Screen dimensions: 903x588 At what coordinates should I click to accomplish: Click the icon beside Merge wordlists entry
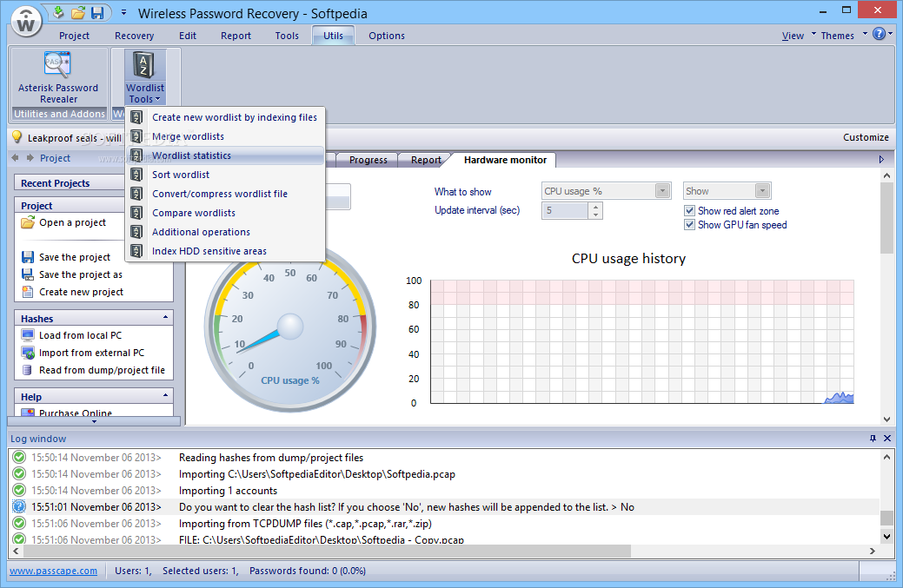click(136, 136)
